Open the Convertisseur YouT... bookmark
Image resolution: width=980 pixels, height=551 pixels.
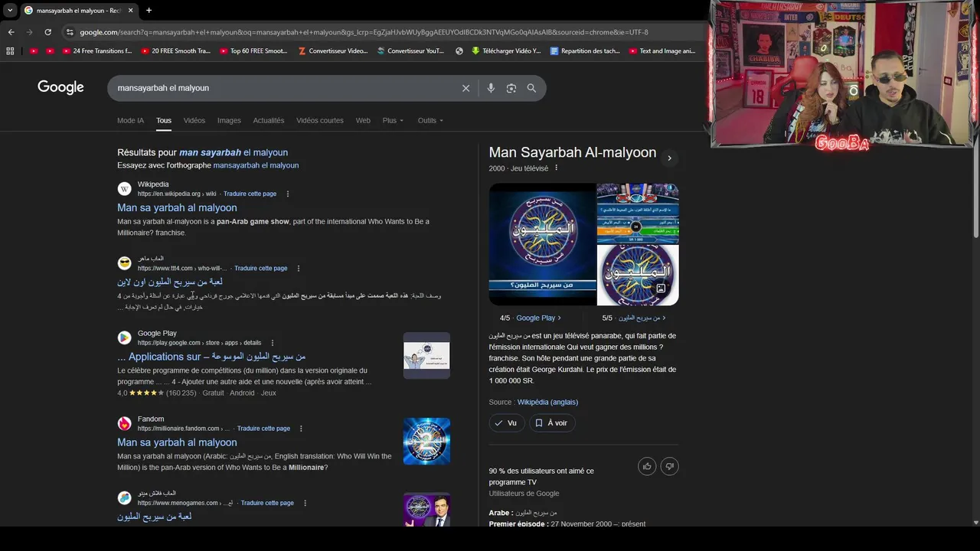click(411, 51)
